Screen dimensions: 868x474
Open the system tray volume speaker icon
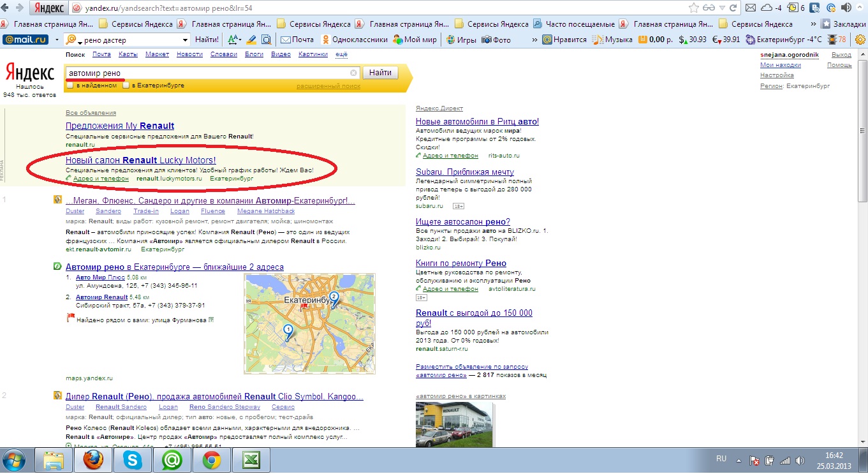coord(800,460)
